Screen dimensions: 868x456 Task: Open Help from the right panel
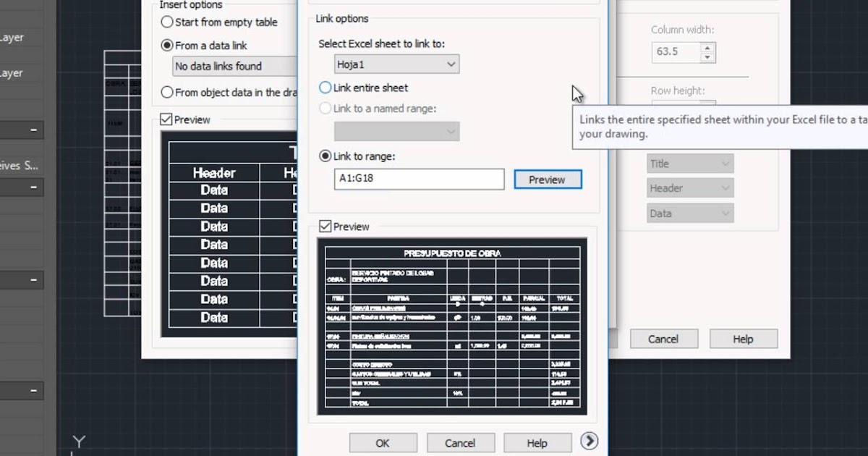point(744,338)
